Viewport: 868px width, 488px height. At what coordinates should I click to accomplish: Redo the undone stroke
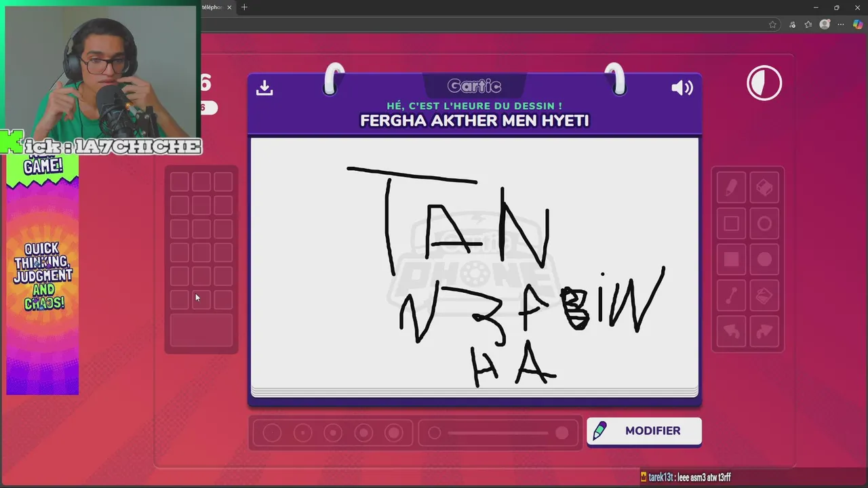coord(764,331)
